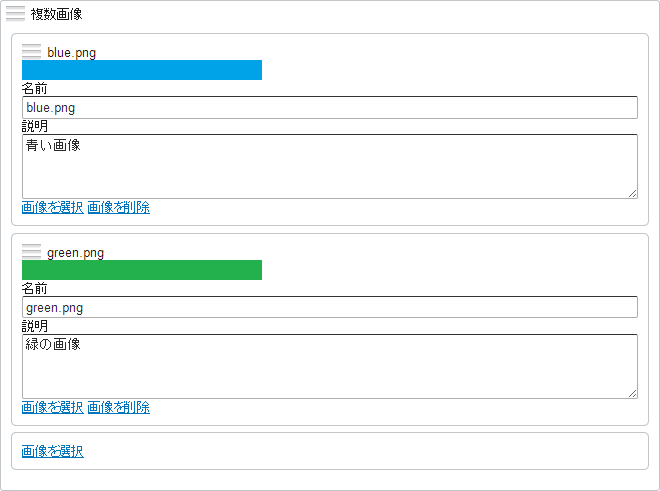This screenshot has width=660, height=491.
Task: Click the 説明 textarea with 緑の画像
Action: (x=330, y=366)
